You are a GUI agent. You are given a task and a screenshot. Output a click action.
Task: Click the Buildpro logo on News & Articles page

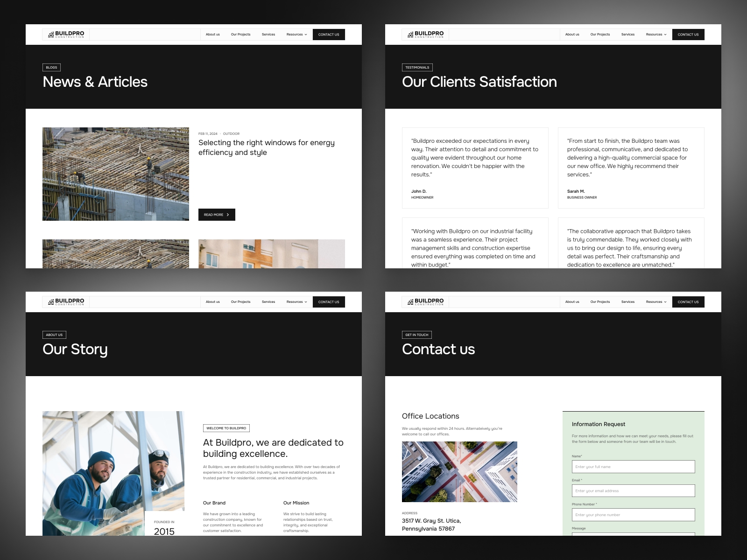point(65,34)
